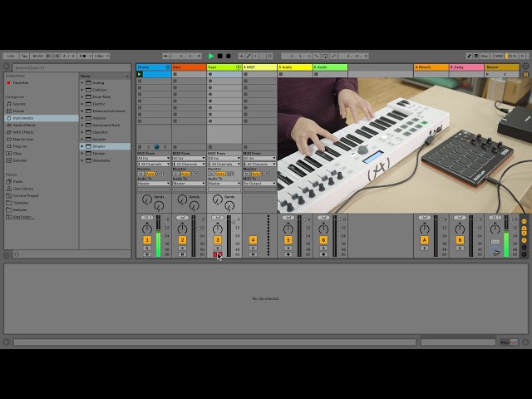The width and height of the screenshot is (532, 399).
Task: Click the Bass track Send A knob
Action: (x=182, y=199)
